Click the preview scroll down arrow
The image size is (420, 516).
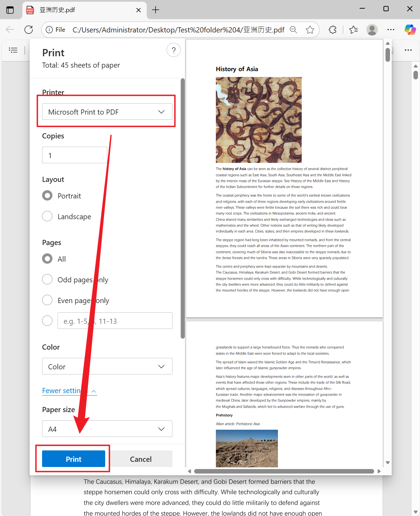point(388,463)
